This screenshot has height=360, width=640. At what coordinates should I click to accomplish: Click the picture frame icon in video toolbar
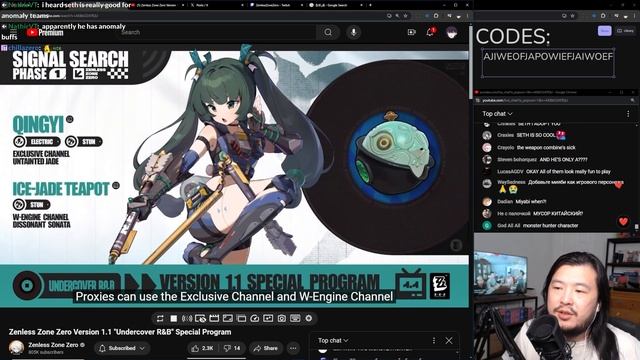click(x=228, y=318)
